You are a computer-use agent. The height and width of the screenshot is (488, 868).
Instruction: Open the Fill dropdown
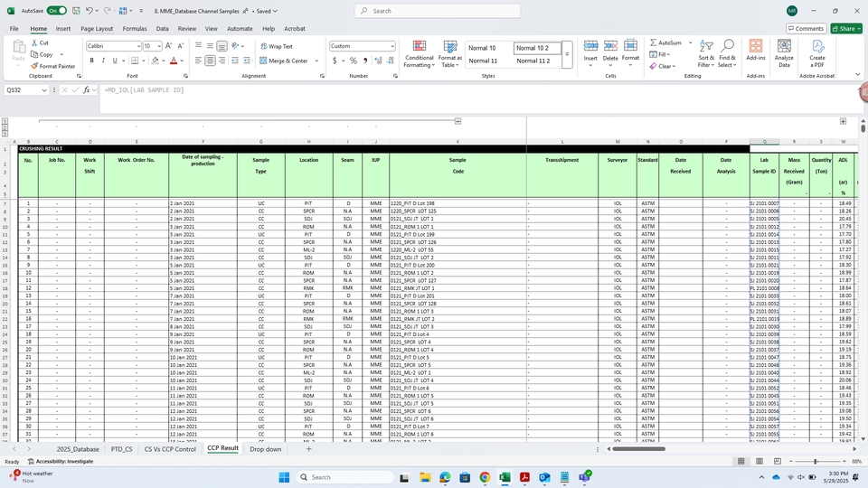click(x=660, y=54)
